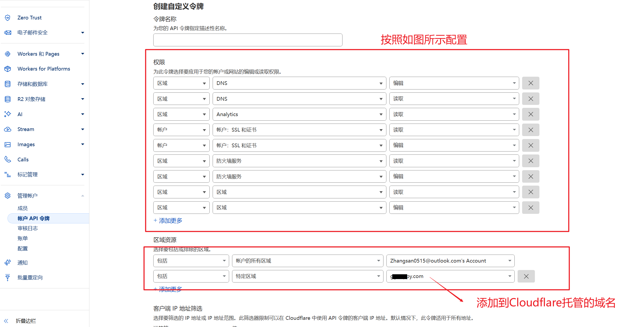This screenshot has height=327, width=644.
Task: Click 折叠边栏 to collapse the sidebar
Action: (25, 321)
